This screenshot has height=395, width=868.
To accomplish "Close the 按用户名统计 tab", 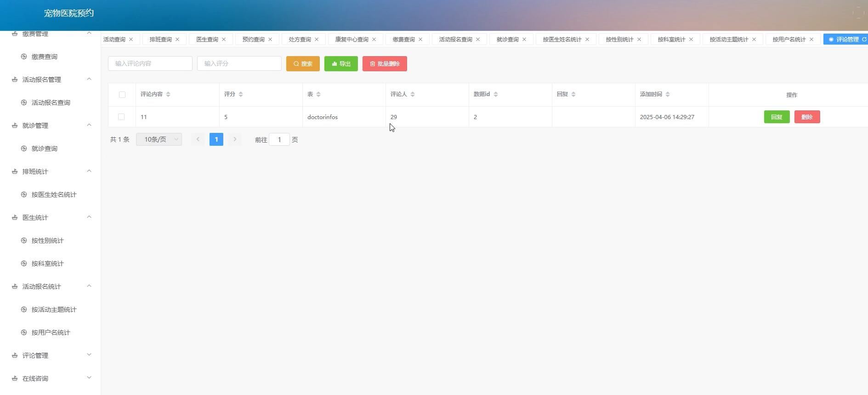I will click(x=811, y=40).
